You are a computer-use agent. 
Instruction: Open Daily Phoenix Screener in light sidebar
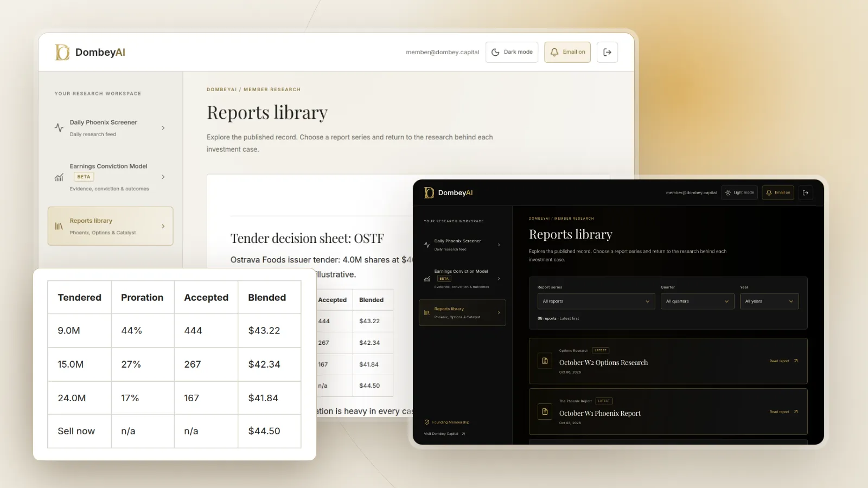click(111, 128)
